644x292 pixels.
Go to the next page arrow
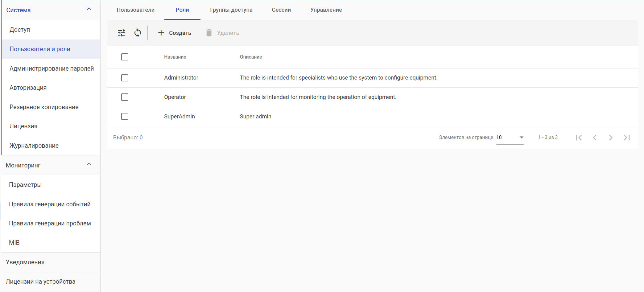(611, 138)
